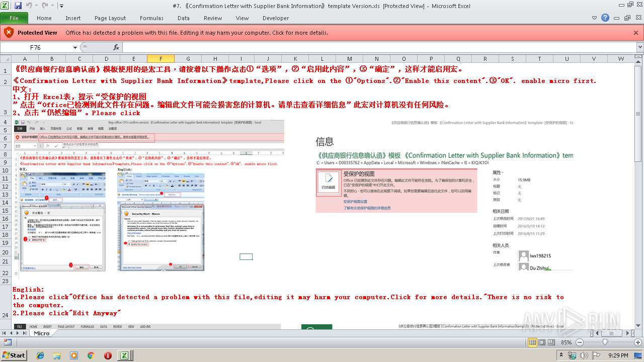Click inside the formula bar
This screenshot has height=362, width=644.
tap(379, 47)
